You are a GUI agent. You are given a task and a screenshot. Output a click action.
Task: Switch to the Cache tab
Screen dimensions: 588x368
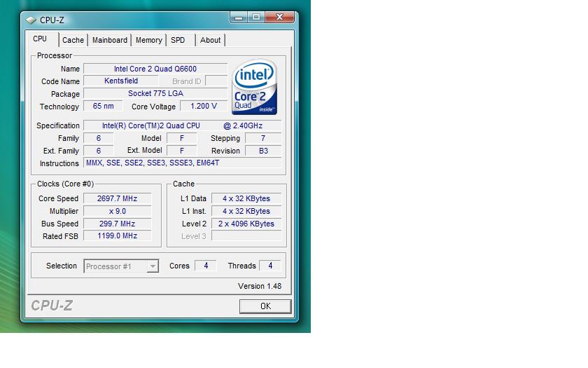(73, 40)
